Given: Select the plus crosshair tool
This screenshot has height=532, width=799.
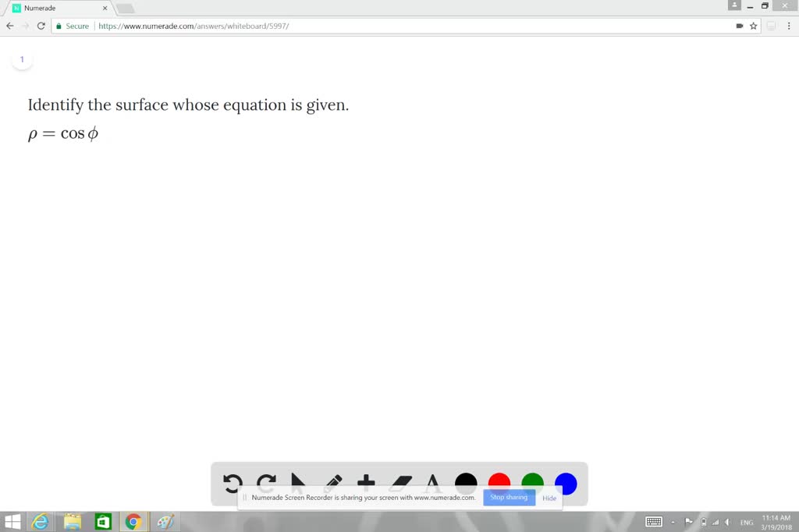Looking at the screenshot, I should 365,479.
